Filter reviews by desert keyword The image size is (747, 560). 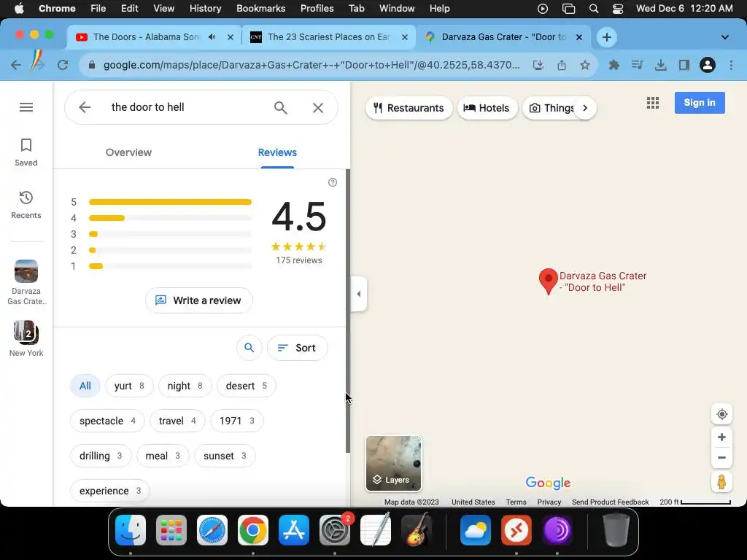point(247,386)
